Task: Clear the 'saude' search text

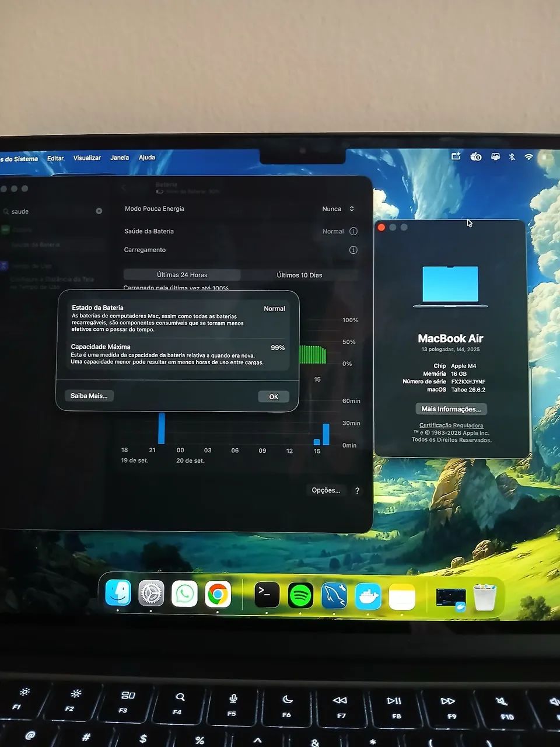Action: (x=99, y=211)
